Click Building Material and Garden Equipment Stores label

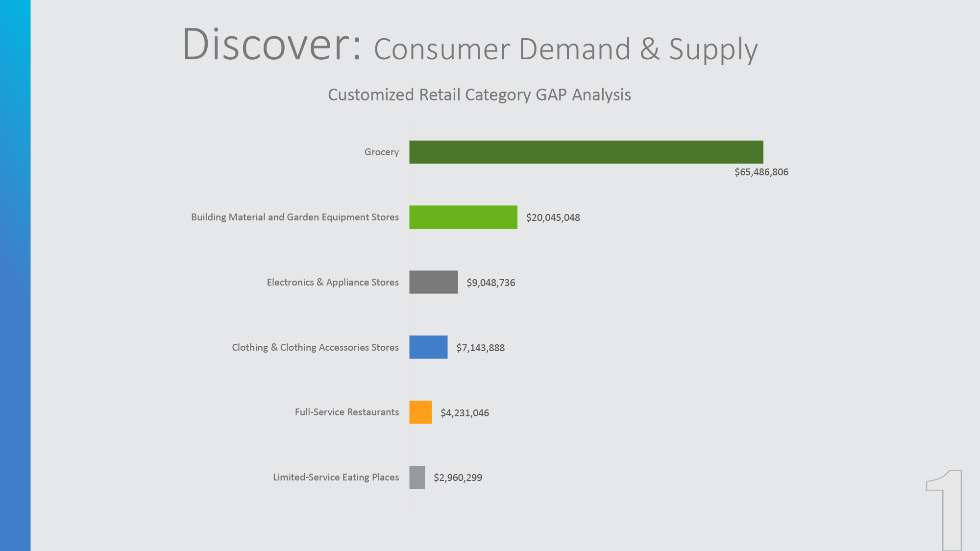[294, 217]
